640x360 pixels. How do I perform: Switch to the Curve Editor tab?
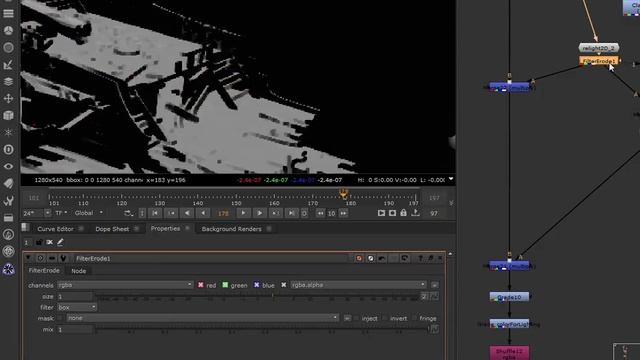tap(56, 229)
